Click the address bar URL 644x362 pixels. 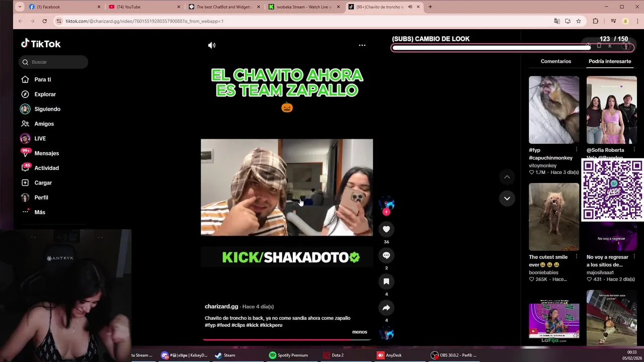[x=144, y=21]
